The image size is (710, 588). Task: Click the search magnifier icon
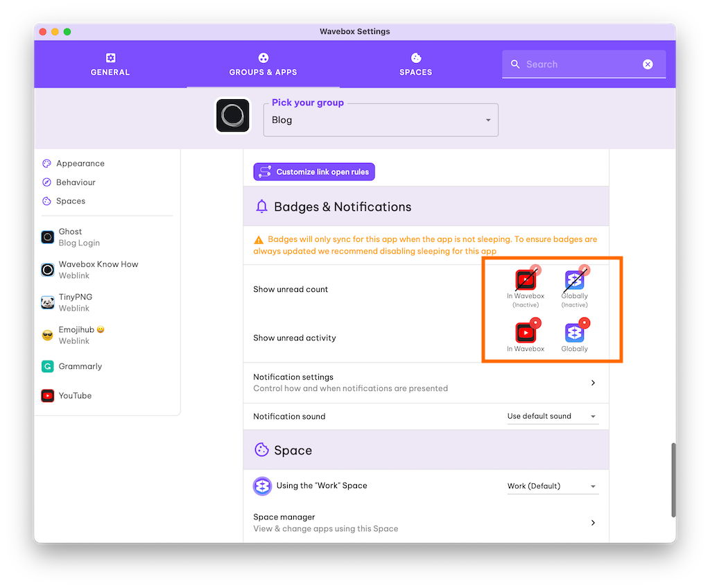click(x=515, y=64)
